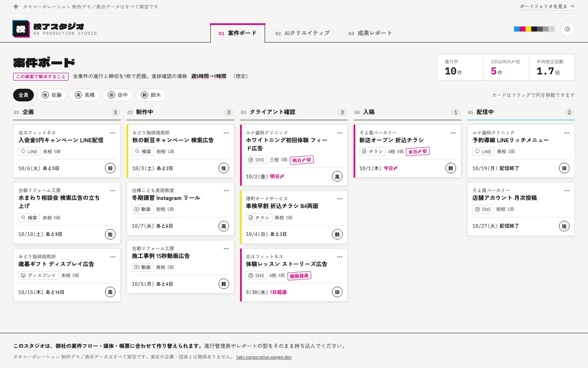Open the more menu on 入会金0円キャンペーン card
The image size is (588, 368).
pyautogui.click(x=113, y=133)
